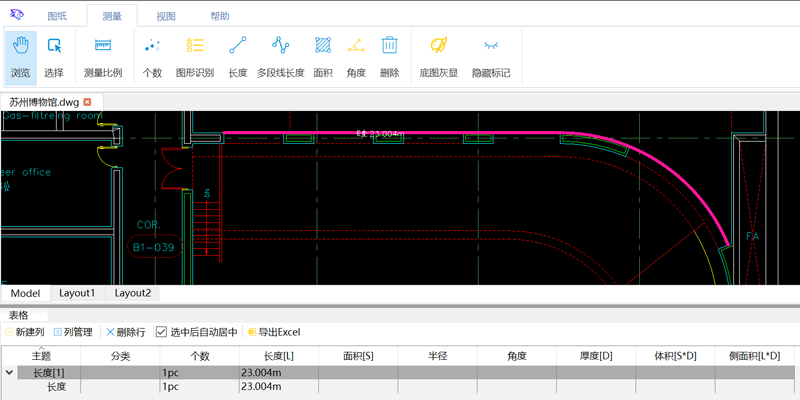Select the 浏览 (browse) hand tool
The height and width of the screenshot is (400, 800).
[20, 56]
